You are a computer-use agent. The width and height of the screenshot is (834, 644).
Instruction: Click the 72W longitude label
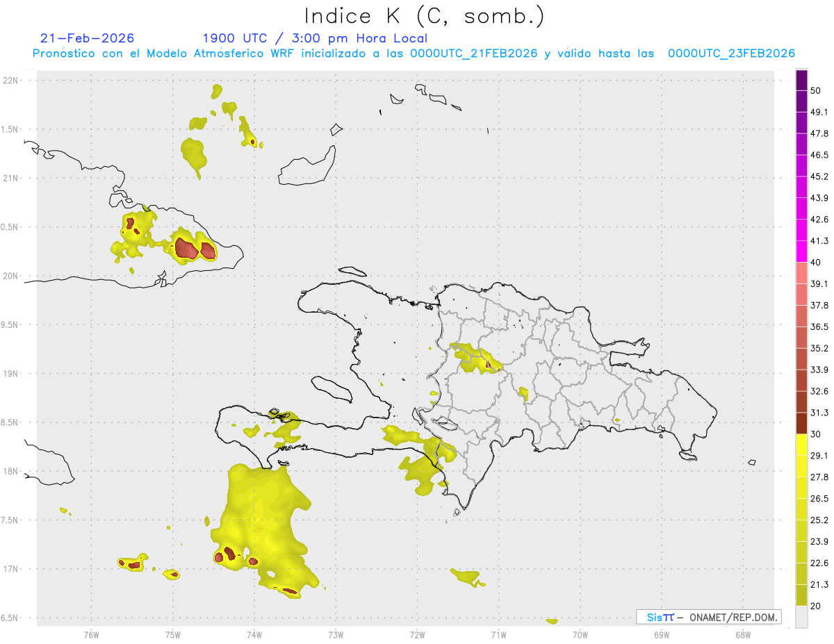(417, 634)
